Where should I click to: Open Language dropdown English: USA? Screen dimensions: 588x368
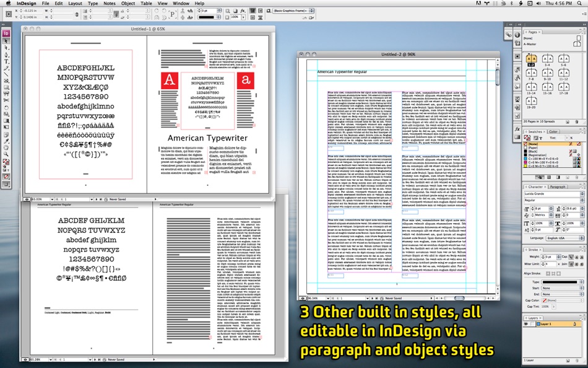(564, 238)
